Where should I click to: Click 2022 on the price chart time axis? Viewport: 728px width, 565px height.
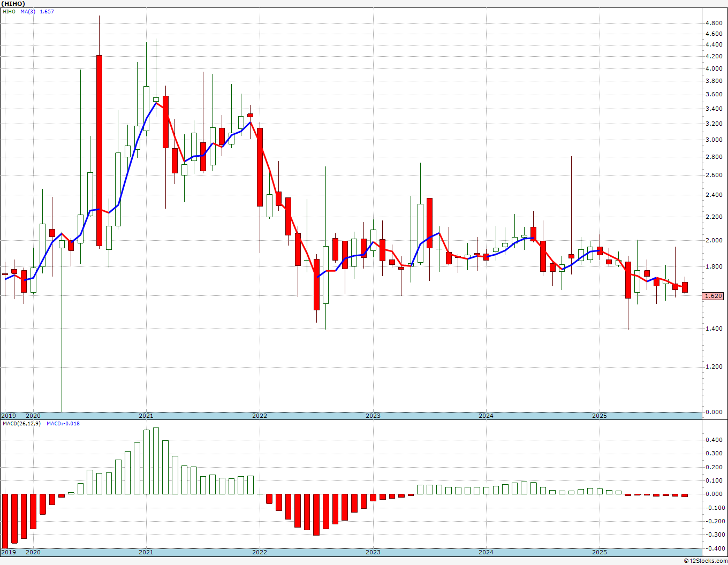tap(260, 416)
